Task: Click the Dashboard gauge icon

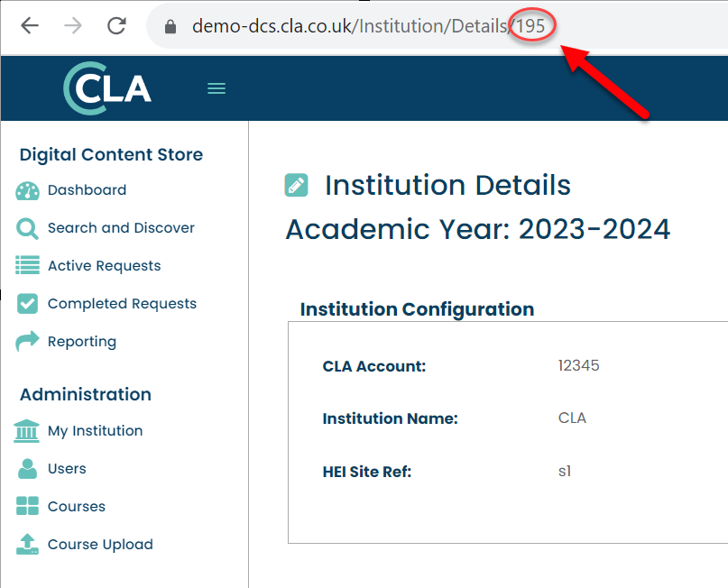Action: click(x=27, y=190)
